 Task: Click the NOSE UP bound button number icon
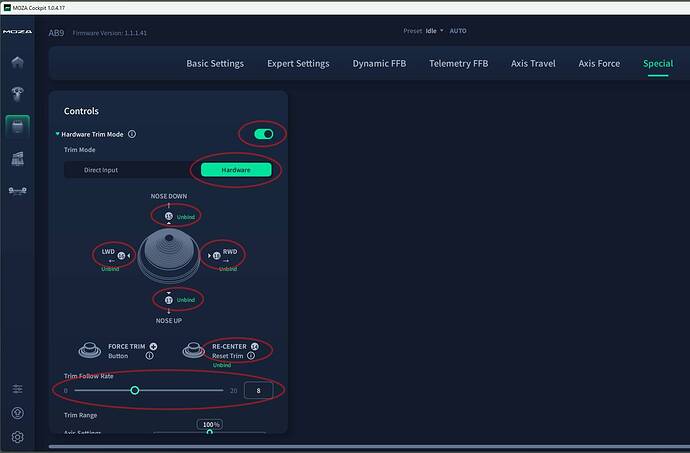(169, 300)
